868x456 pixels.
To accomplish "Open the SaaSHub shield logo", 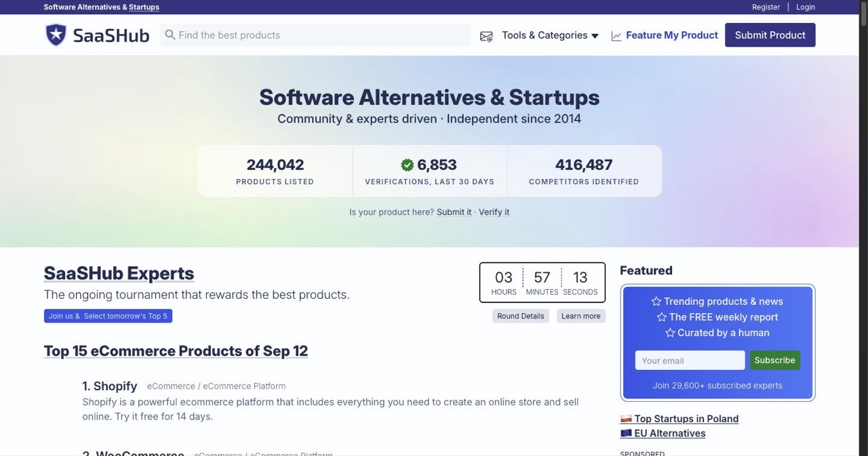I will [56, 35].
